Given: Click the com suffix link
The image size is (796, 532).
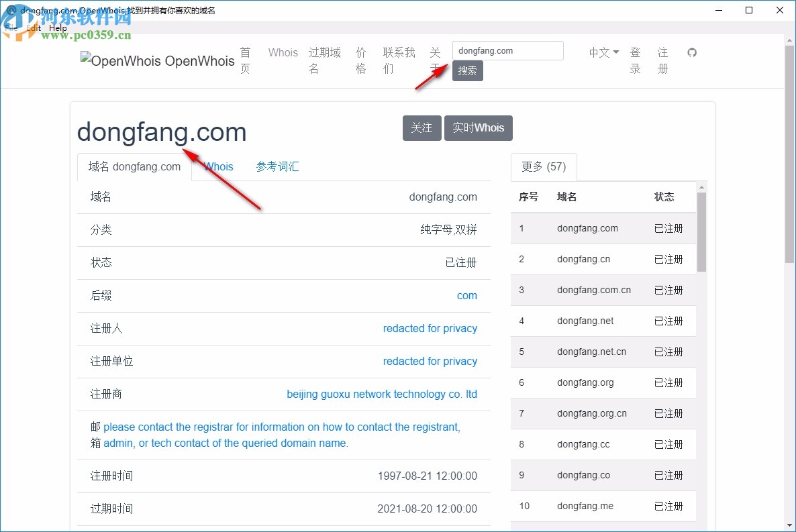Looking at the screenshot, I should (466, 295).
